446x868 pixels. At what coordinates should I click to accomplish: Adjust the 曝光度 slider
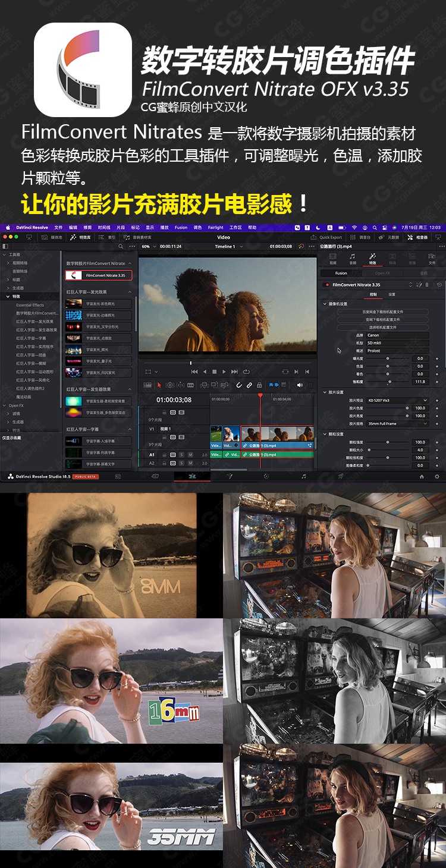pyautogui.click(x=387, y=358)
